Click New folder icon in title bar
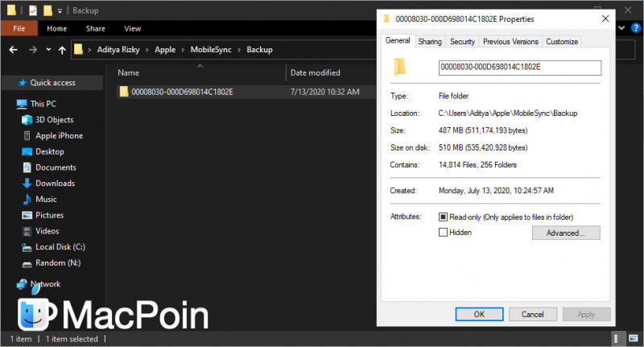The height and width of the screenshot is (347, 644). 47,10
